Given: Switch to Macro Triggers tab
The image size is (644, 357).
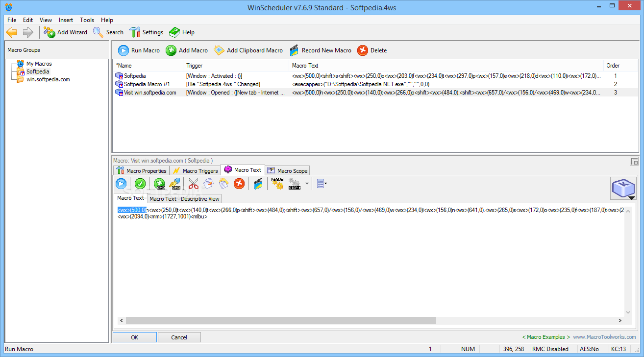Looking at the screenshot, I should coord(195,170).
